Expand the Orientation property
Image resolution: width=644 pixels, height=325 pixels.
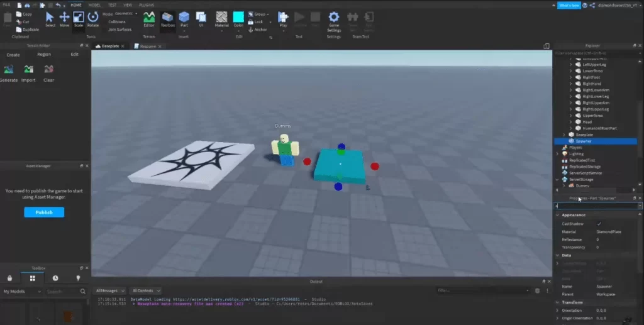[x=557, y=311]
